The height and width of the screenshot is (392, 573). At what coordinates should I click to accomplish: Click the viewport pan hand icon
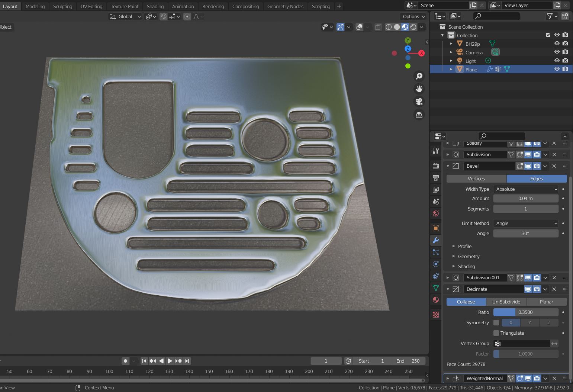[419, 89]
